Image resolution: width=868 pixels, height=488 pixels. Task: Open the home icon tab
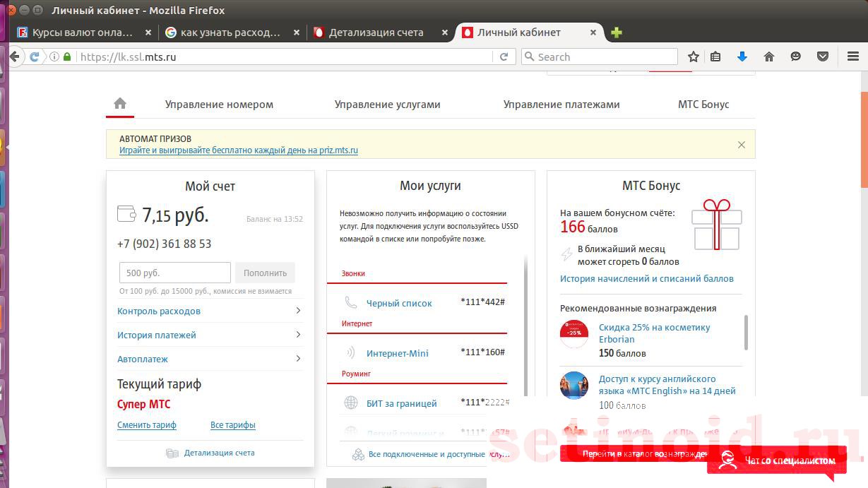pos(120,104)
